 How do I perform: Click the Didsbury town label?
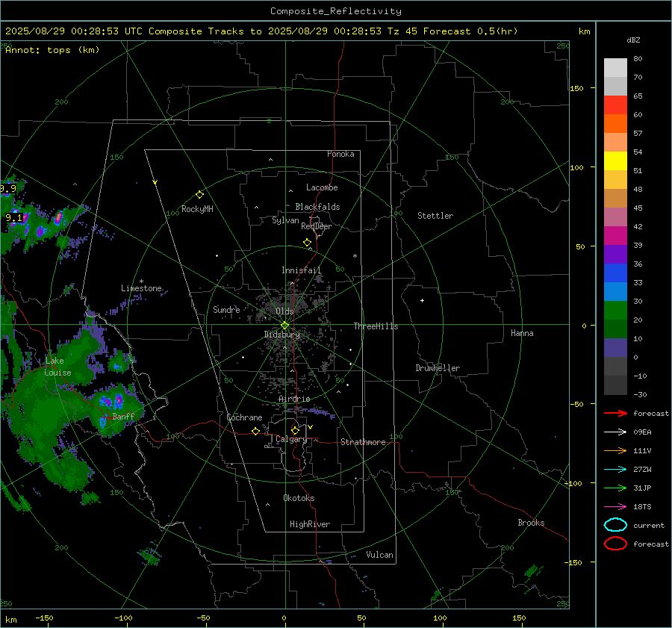(281, 335)
